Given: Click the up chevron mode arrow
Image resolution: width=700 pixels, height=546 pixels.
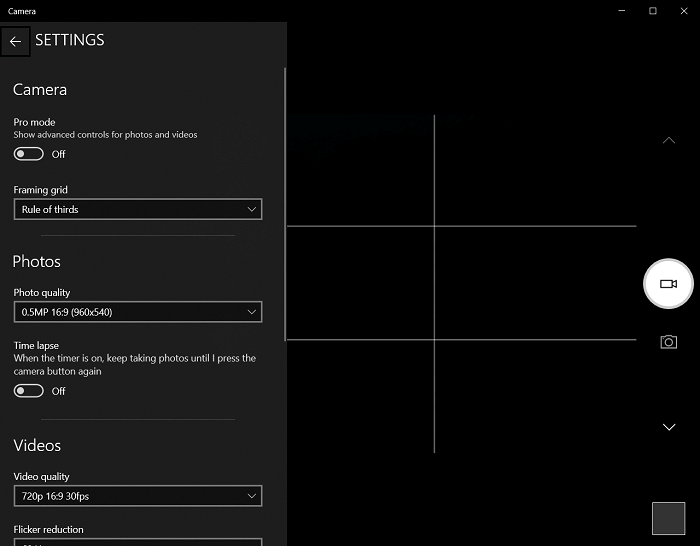Looking at the screenshot, I should click(668, 140).
